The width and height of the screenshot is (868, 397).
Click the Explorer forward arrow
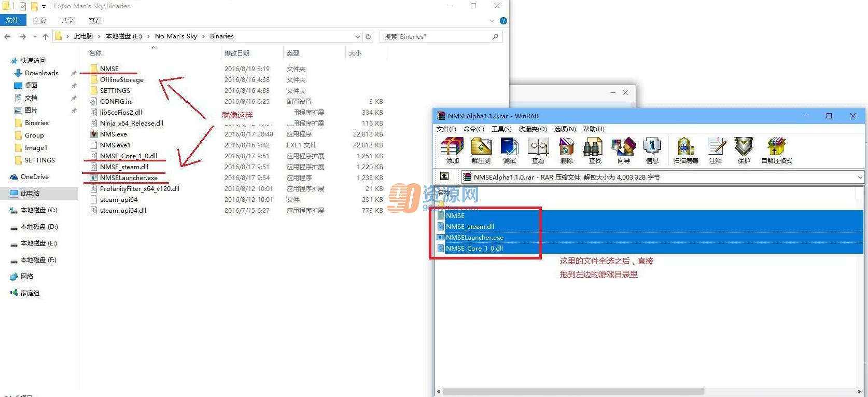point(22,36)
